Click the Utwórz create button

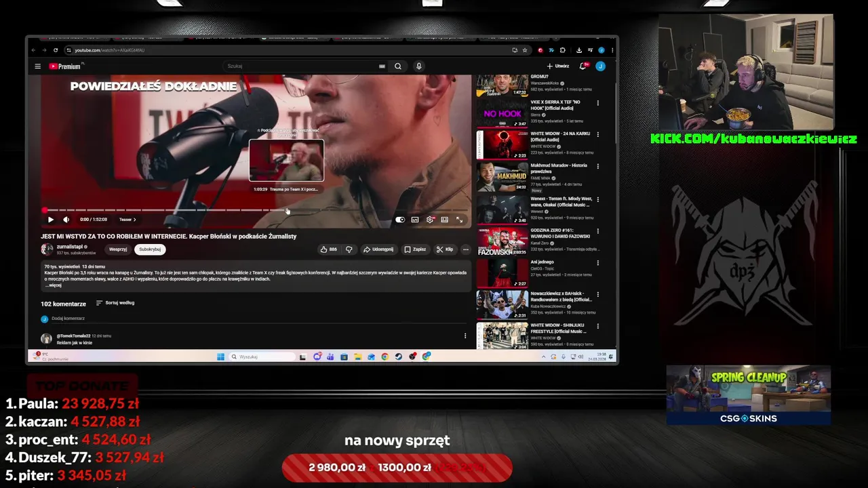click(x=558, y=66)
